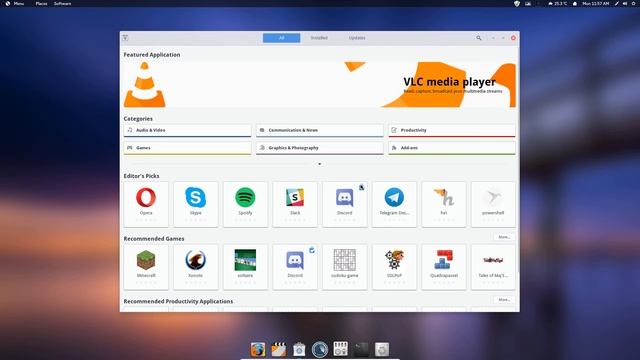This screenshot has height=360, width=640.
Task: Open the Places menu
Action: point(41,4)
